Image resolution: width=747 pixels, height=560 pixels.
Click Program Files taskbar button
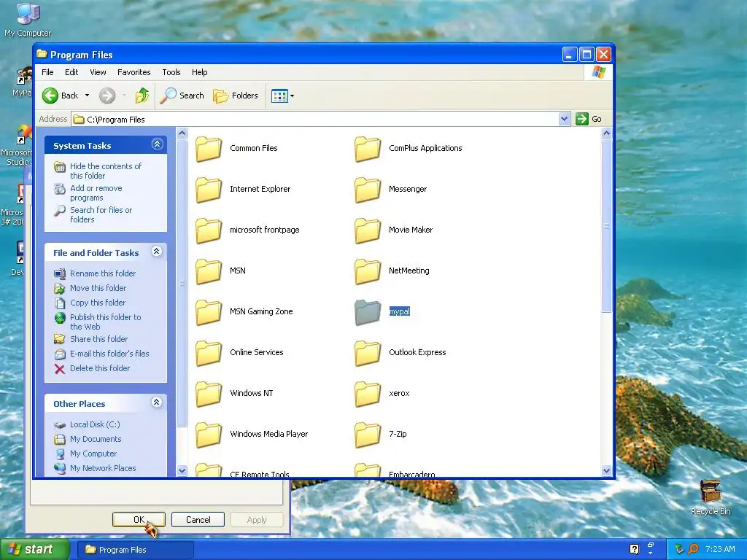(135, 550)
